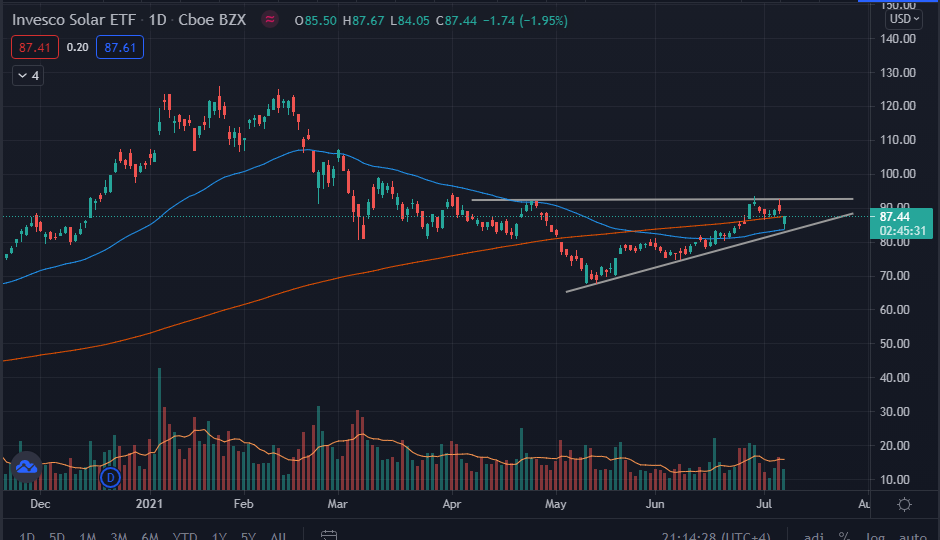
Task: Open the go-to-date calendar icon
Action: point(329,535)
